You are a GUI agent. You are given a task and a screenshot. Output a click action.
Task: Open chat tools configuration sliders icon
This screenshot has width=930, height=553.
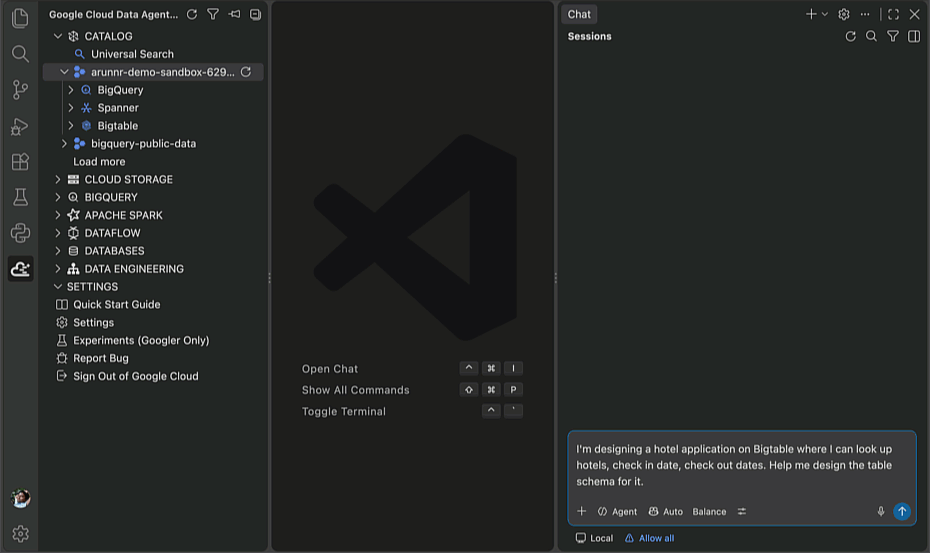[x=741, y=511]
